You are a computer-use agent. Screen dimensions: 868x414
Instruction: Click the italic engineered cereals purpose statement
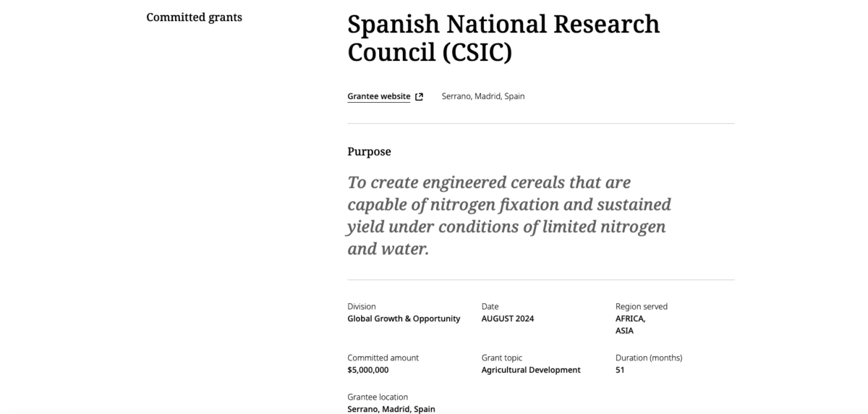click(x=509, y=216)
